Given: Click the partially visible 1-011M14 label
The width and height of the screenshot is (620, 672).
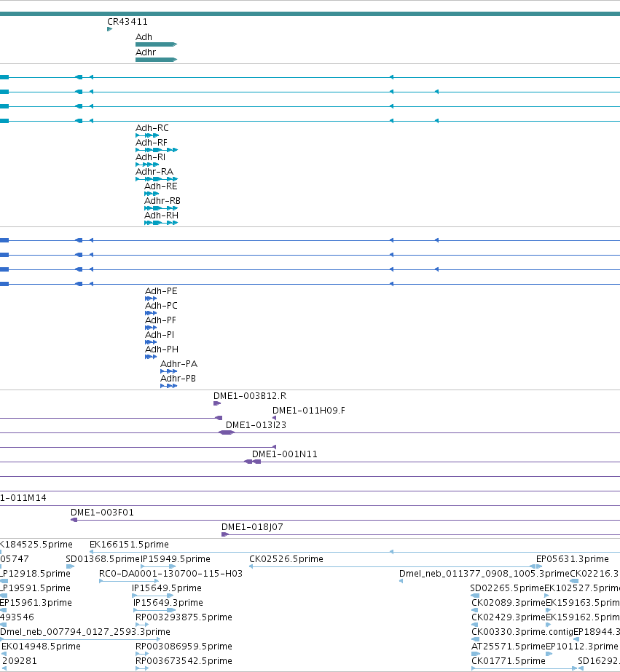Looking at the screenshot, I should tap(23, 498).
